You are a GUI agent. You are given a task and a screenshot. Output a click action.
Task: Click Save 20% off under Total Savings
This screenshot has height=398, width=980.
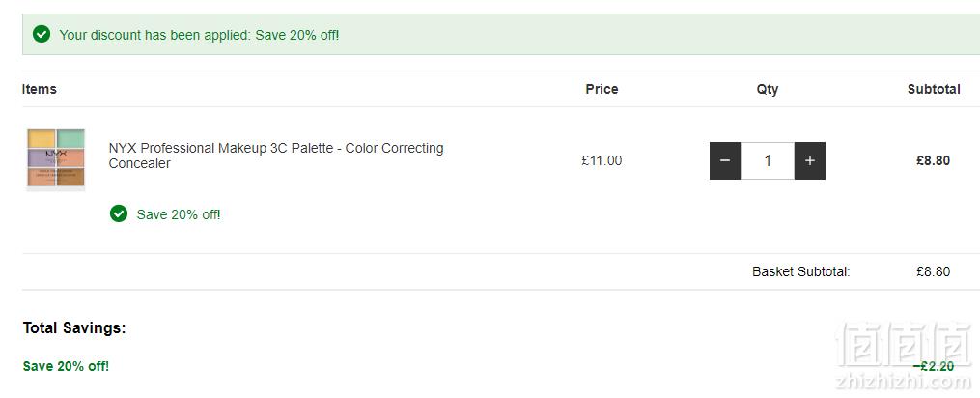[66, 366]
